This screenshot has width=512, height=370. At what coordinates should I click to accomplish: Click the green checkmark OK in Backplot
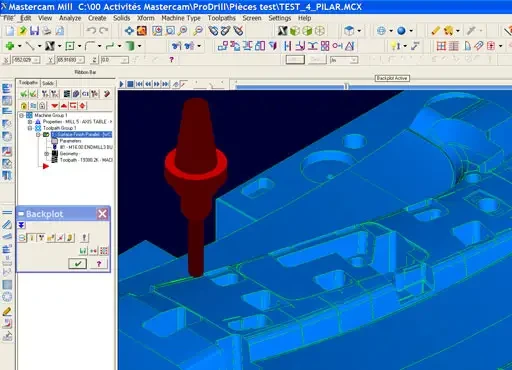coord(78,264)
